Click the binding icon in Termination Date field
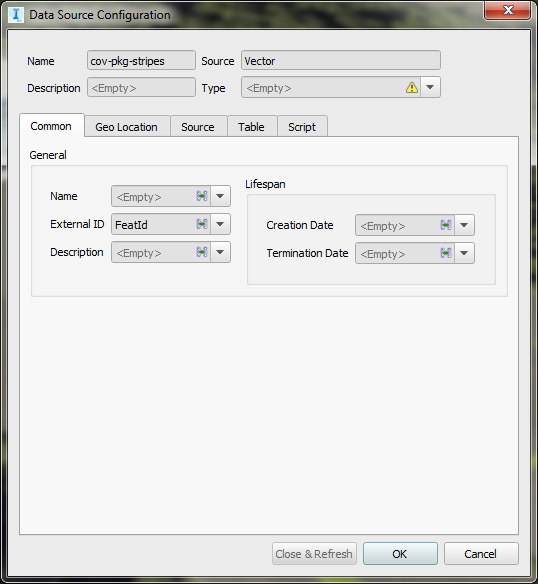Viewport: 538px width, 584px height. [x=446, y=253]
